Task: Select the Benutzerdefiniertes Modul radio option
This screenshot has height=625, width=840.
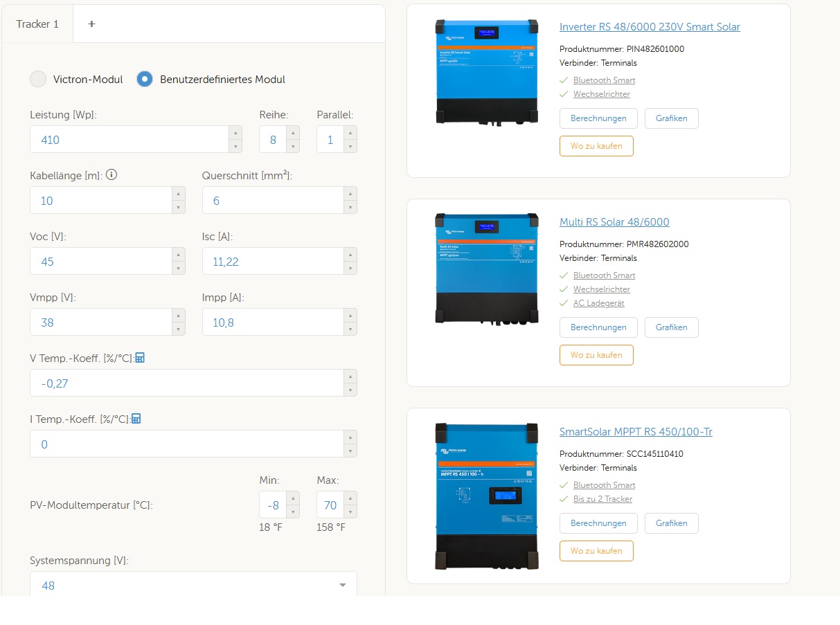Action: click(145, 79)
